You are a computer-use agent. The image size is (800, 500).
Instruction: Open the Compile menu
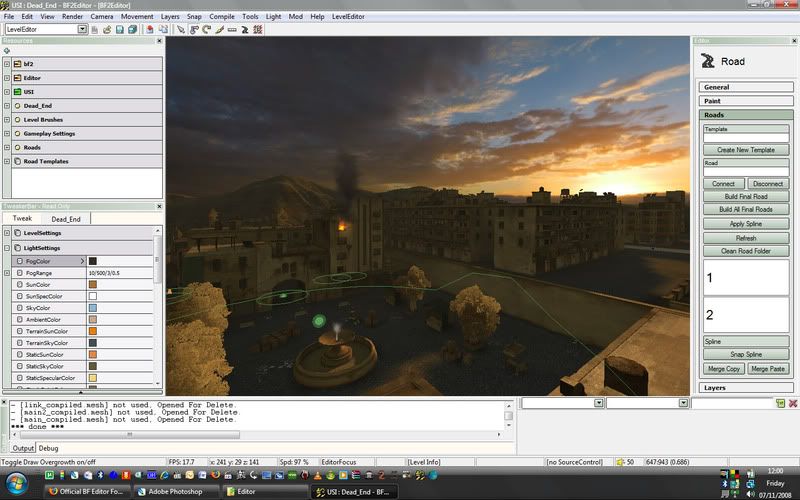221,16
